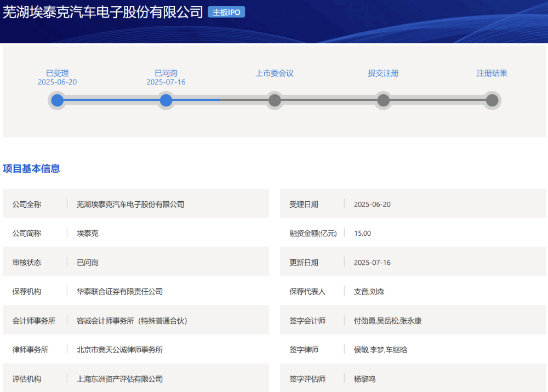The width and height of the screenshot is (548, 392).
Task: Click the 主板IPO badge
Action: point(226,12)
